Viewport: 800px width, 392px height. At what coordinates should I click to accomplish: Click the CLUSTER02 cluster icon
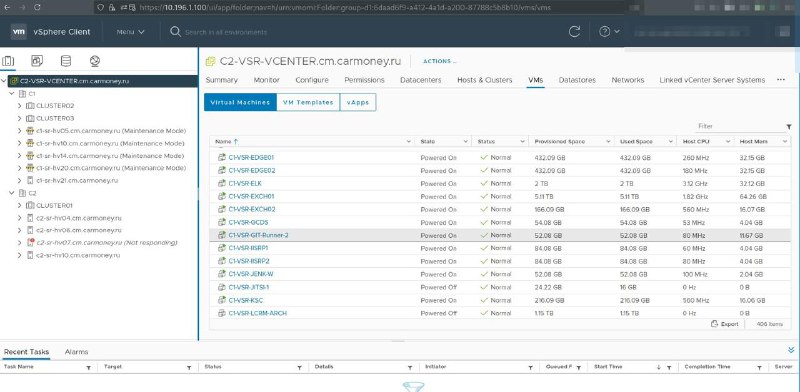[x=30, y=106]
